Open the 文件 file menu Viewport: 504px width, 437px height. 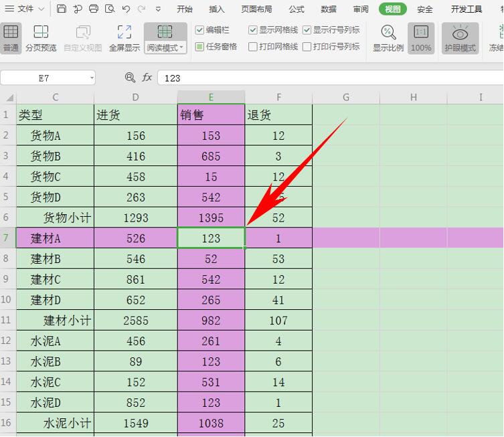(25, 9)
